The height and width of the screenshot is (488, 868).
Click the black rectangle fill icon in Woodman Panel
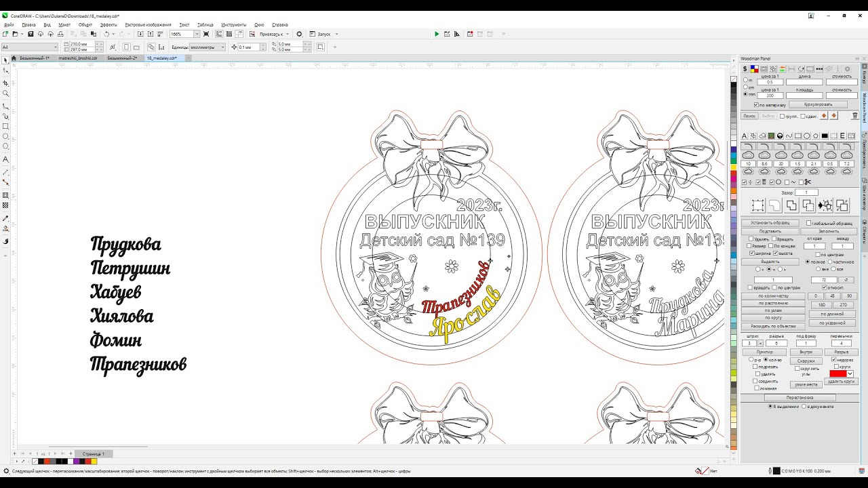coord(825,136)
